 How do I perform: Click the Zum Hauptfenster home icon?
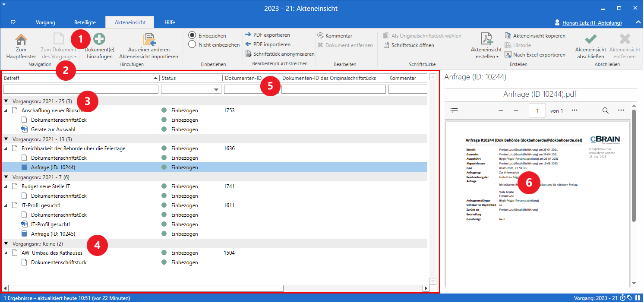(x=21, y=39)
